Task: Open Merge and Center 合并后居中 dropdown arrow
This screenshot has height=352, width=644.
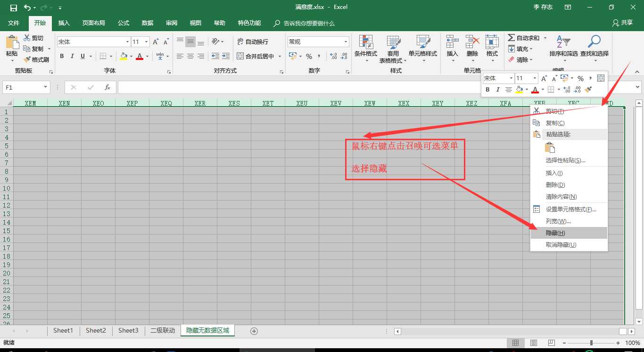Action: point(280,56)
